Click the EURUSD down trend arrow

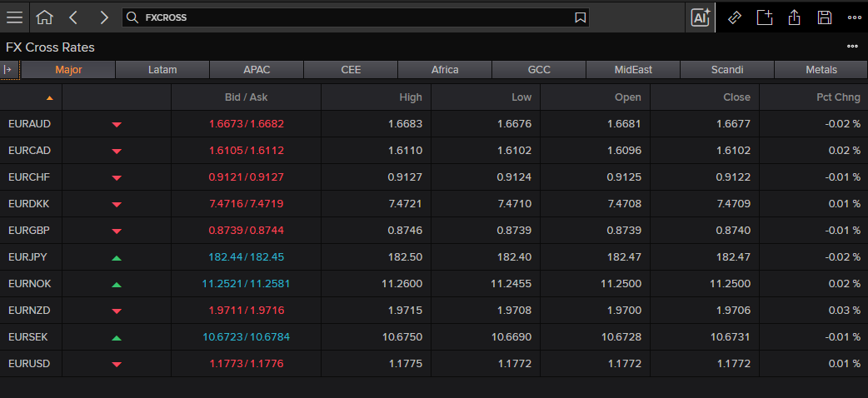click(117, 364)
